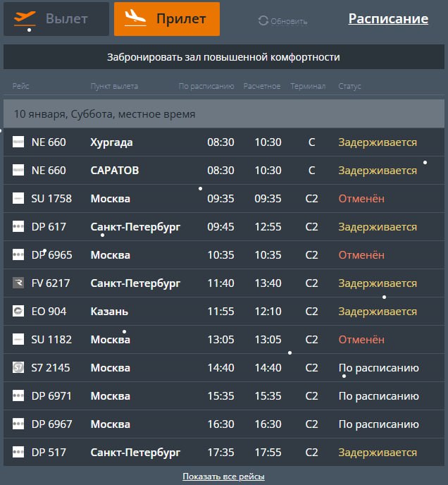Screen dimensions: 448x485
Task: Click the airline logo next to FV 6217
Action: 18,283
